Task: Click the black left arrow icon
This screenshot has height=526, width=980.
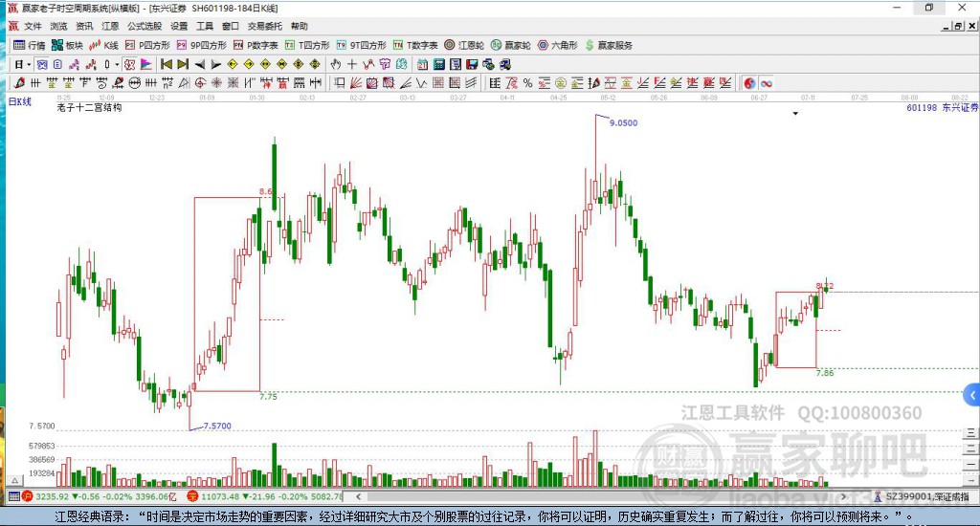Action: [199, 64]
